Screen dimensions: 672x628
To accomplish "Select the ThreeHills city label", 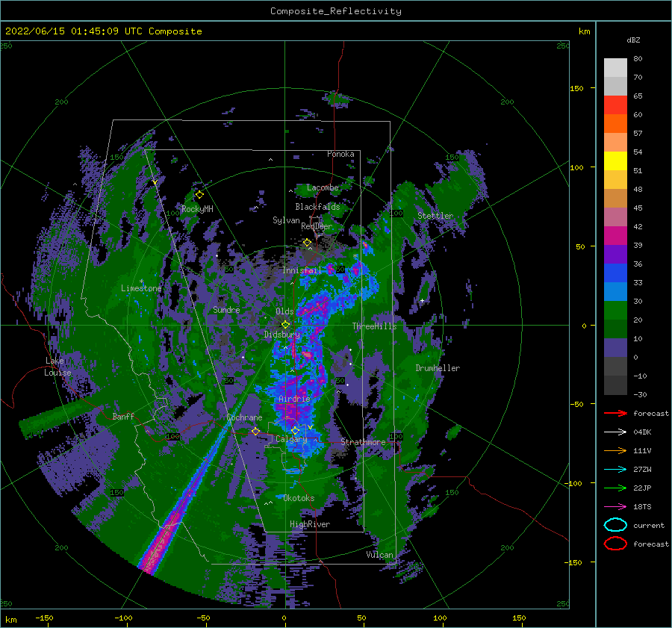I will [375, 326].
